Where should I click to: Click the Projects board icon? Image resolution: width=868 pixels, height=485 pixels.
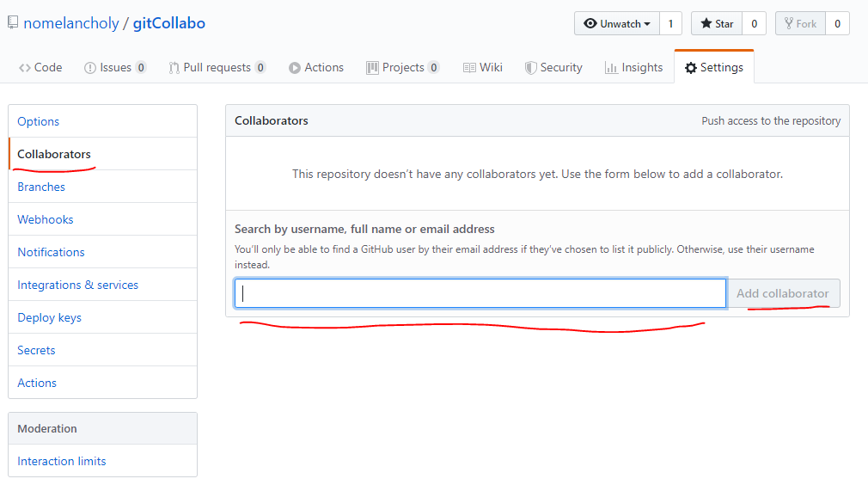click(x=372, y=68)
